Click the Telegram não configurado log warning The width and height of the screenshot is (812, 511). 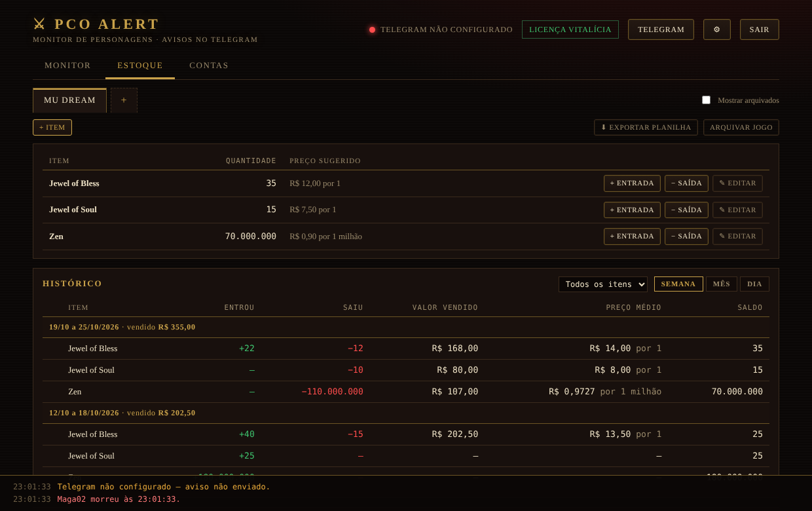coord(164,487)
